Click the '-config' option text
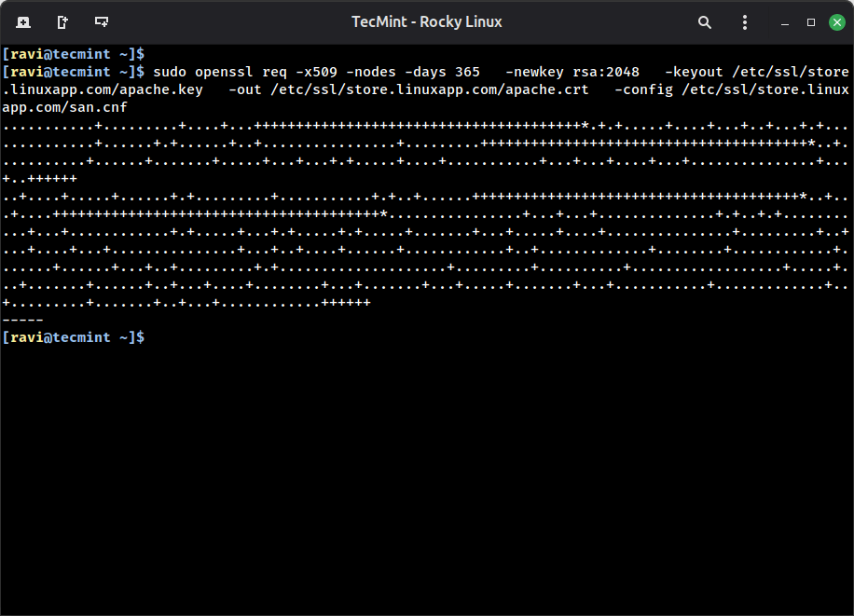Screen dimensions: 854x616 click(644, 89)
